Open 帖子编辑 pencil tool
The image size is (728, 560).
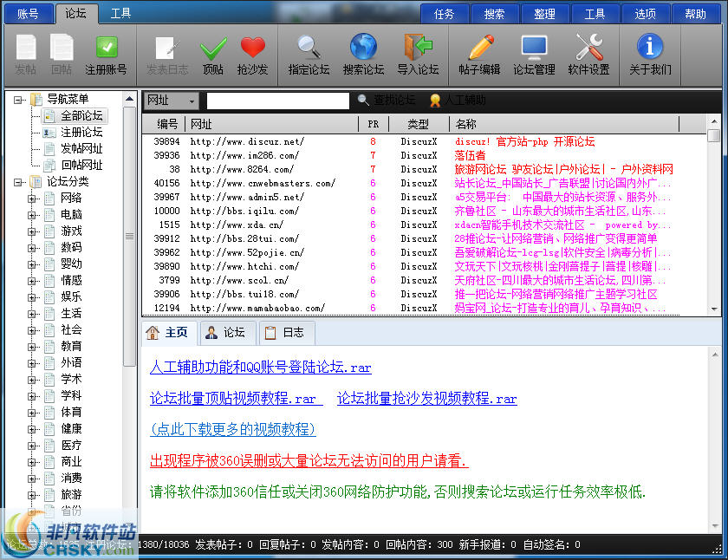pyautogui.click(x=479, y=55)
